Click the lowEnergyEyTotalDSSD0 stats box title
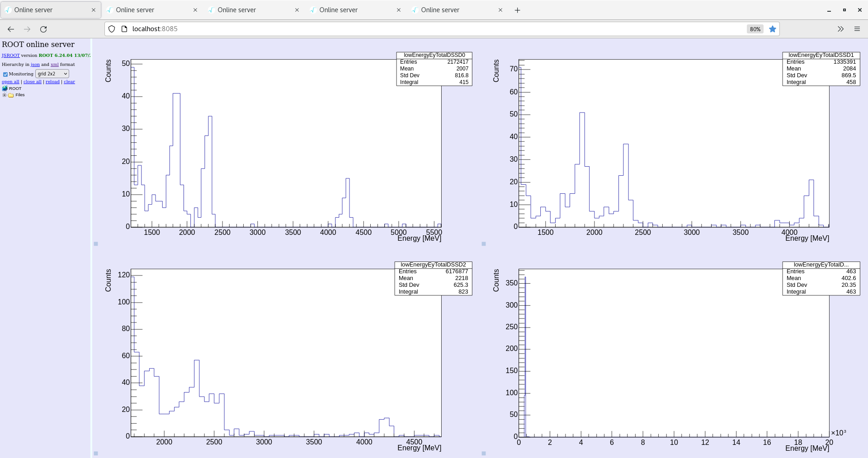This screenshot has height=458, width=868. [434, 55]
